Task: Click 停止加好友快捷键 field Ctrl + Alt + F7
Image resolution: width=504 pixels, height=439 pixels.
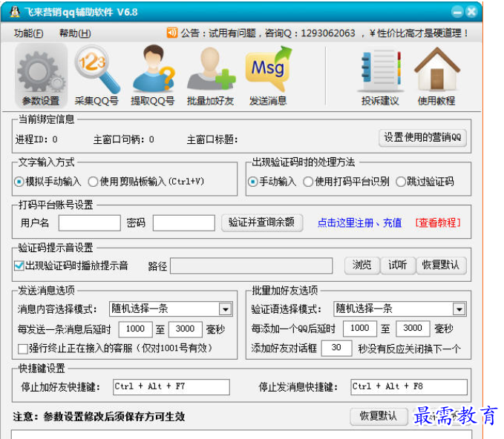Action: coord(171,387)
